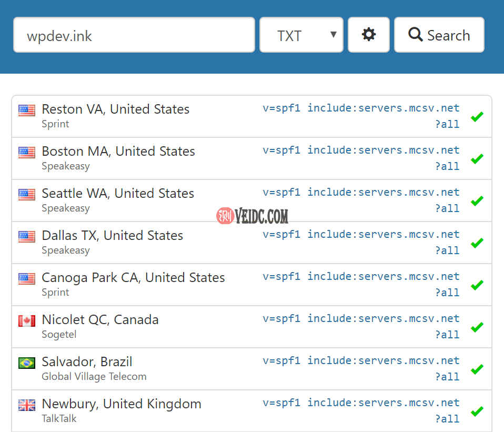Click the Brazil flag beside Salvador
The height and width of the screenshot is (432, 504).
click(27, 363)
